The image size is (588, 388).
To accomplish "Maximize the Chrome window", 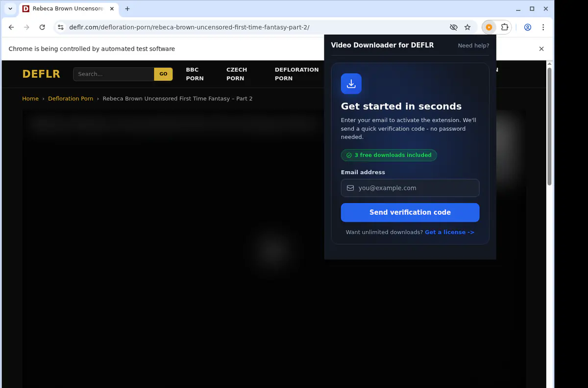I will [532, 9].
